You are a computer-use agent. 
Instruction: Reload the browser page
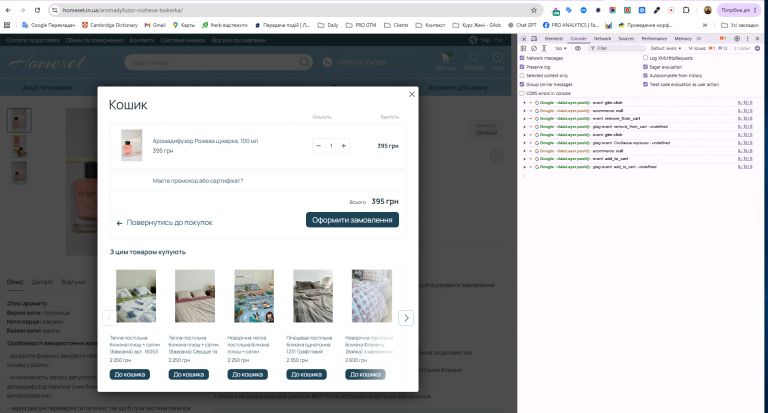click(x=37, y=10)
